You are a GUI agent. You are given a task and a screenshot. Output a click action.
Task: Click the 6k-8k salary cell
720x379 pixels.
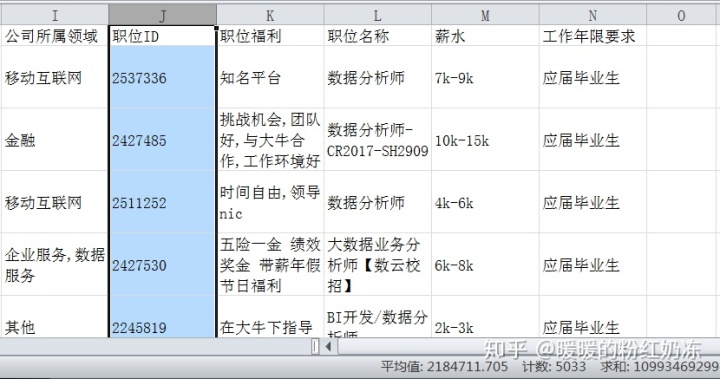[485, 265]
